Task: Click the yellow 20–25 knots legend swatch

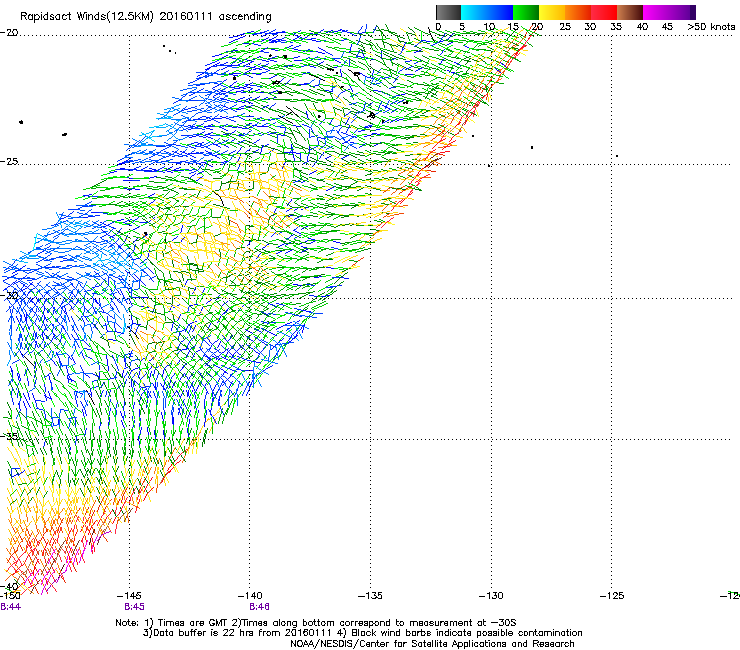Action: [x=552, y=12]
